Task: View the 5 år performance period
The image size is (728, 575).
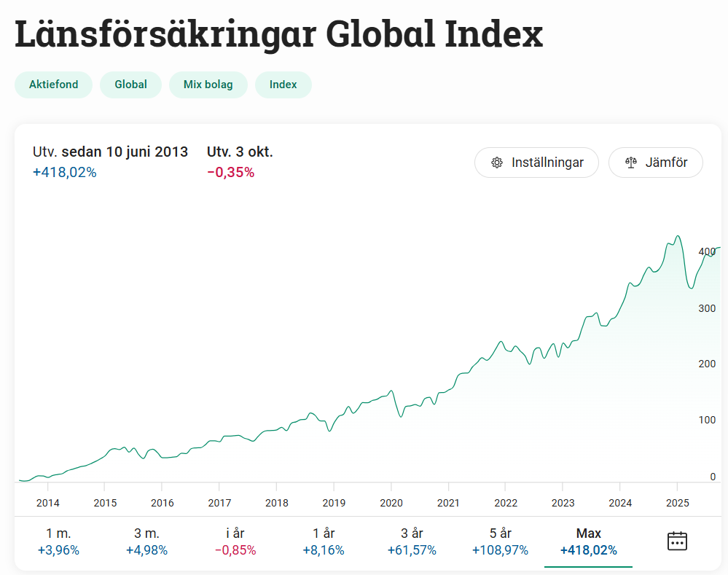Action: coord(500,541)
